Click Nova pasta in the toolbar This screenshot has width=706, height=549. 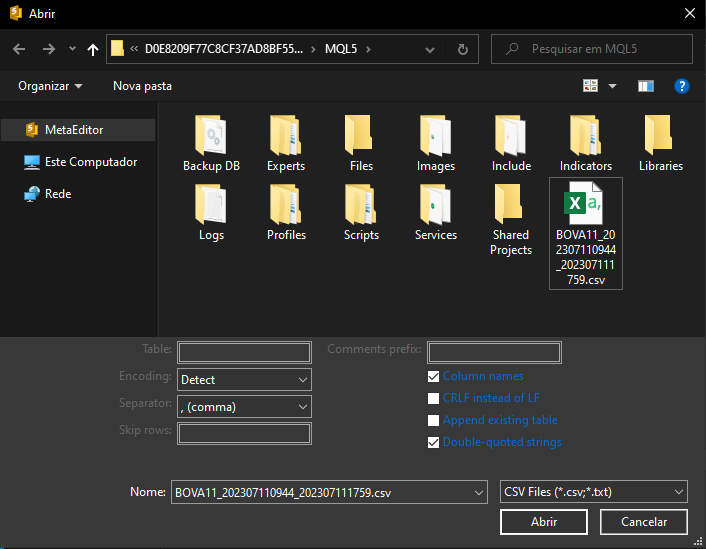(x=142, y=86)
